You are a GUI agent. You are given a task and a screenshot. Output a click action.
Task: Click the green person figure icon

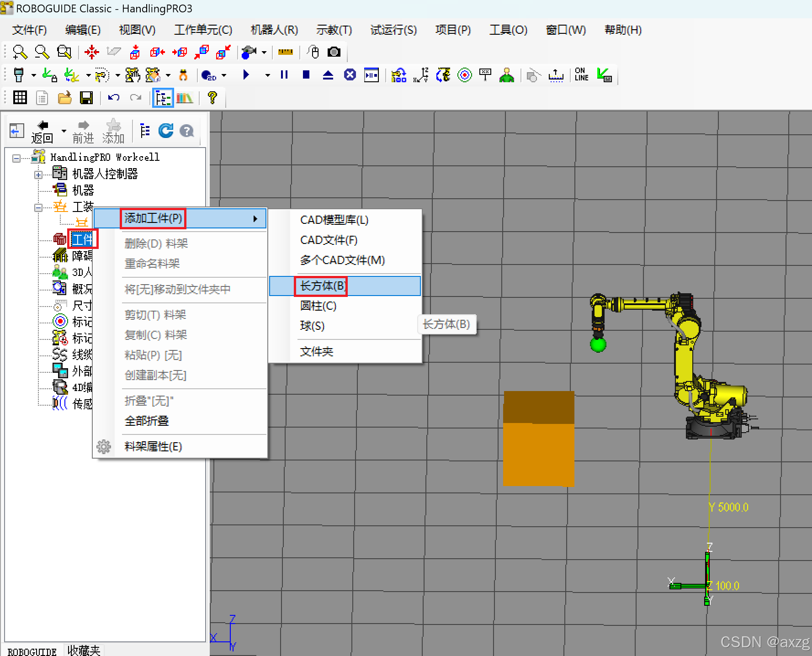507,75
